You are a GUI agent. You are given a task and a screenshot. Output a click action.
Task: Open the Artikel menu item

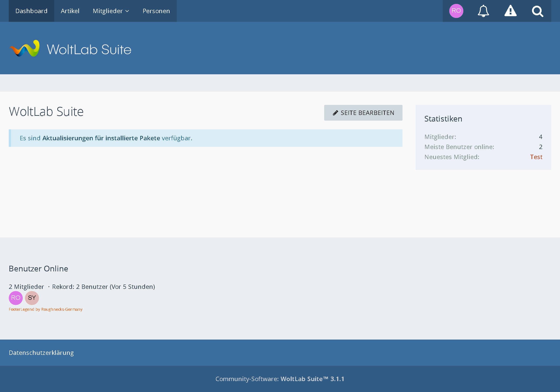70,11
